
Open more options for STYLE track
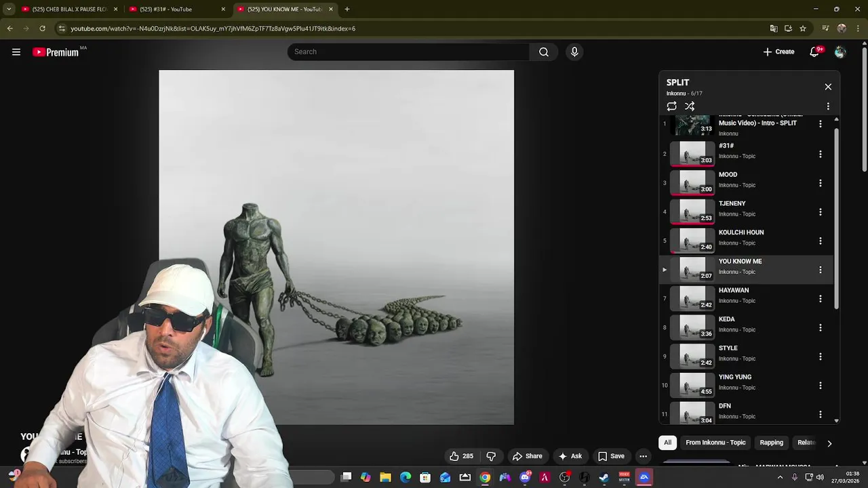coord(820,357)
